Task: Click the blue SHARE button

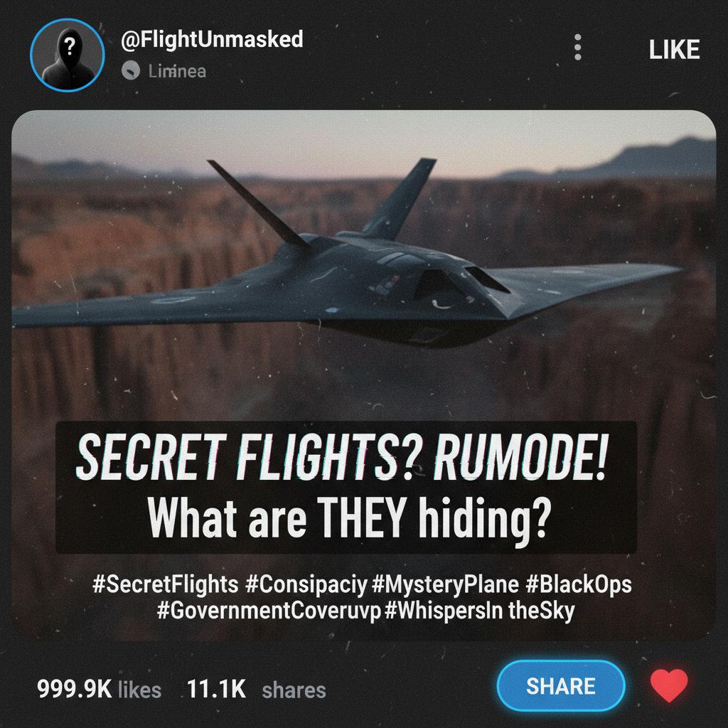Action: click(x=561, y=686)
